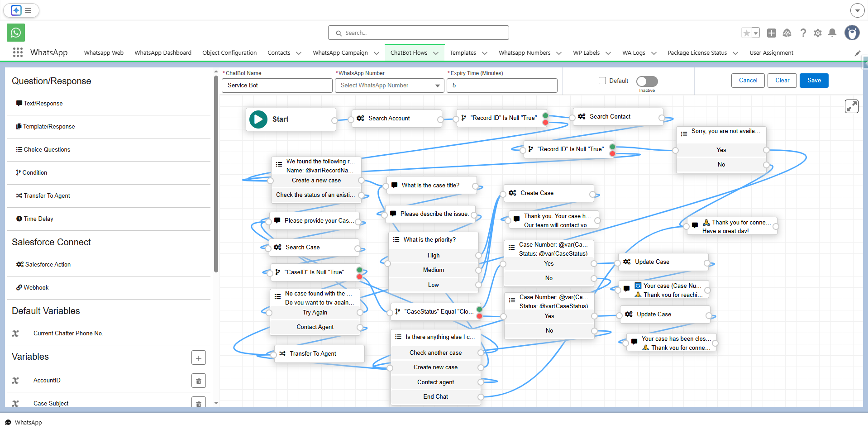Open the Setup gear icon
The image size is (868, 429).
pyautogui.click(x=817, y=33)
